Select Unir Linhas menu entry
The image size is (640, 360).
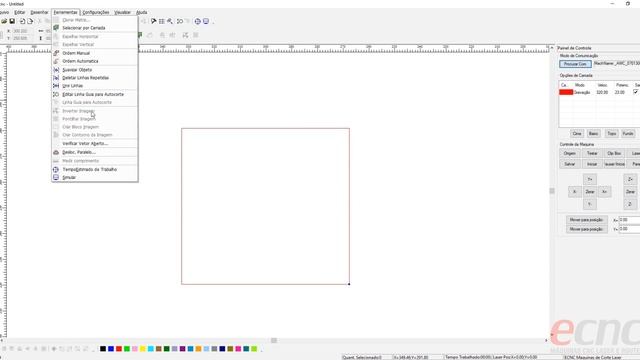pyautogui.click(x=95, y=86)
